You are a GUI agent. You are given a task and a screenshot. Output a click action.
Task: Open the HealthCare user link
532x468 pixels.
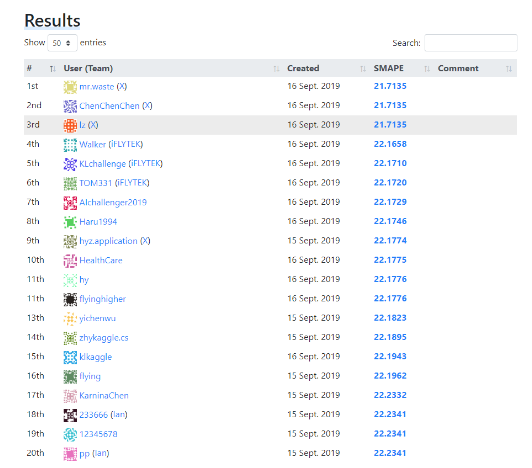[101, 260]
